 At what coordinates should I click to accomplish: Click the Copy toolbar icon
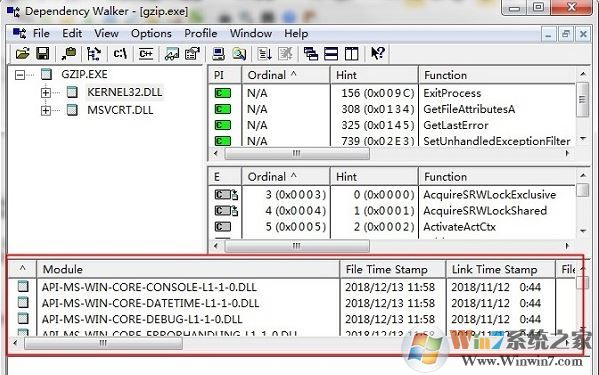(69, 53)
